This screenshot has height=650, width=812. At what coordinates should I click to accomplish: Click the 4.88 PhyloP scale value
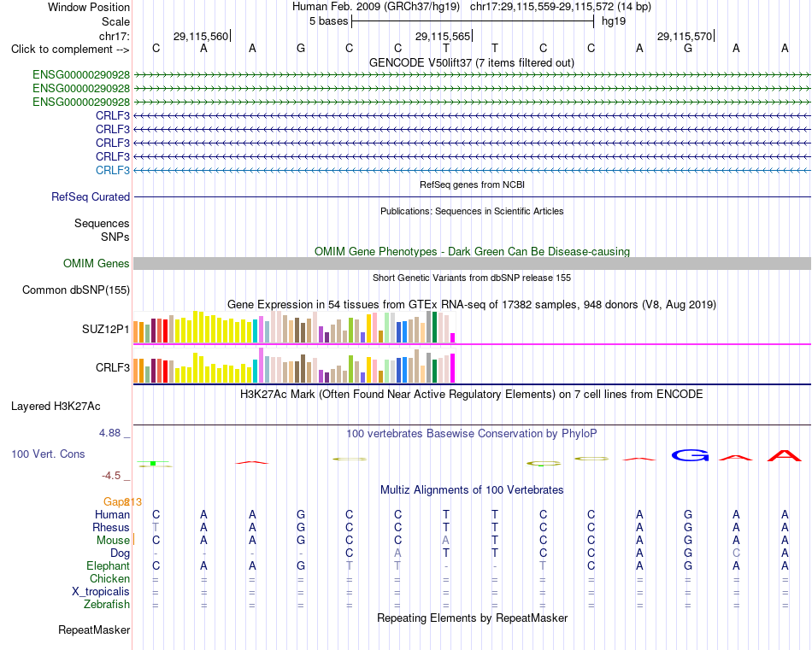[109, 433]
